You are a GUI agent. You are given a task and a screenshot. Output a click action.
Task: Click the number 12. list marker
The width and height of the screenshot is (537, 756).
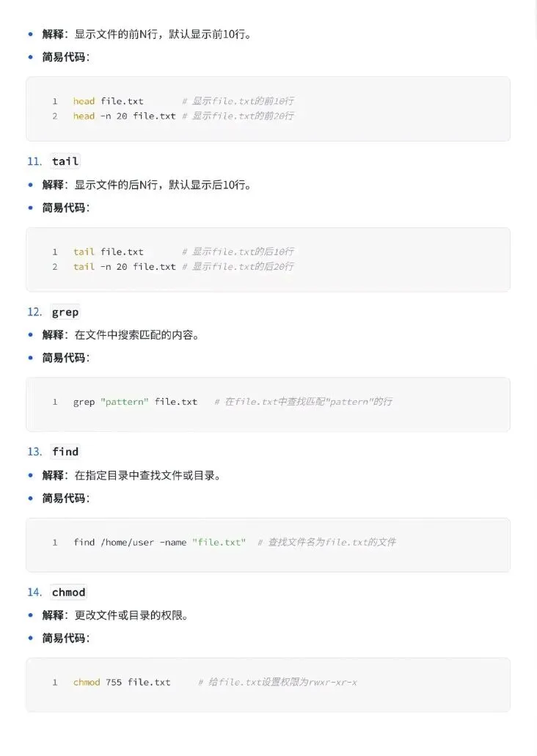34,312
